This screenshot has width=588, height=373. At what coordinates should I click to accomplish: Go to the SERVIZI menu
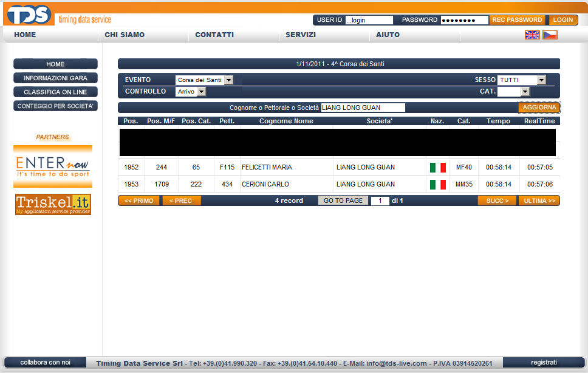tap(301, 35)
